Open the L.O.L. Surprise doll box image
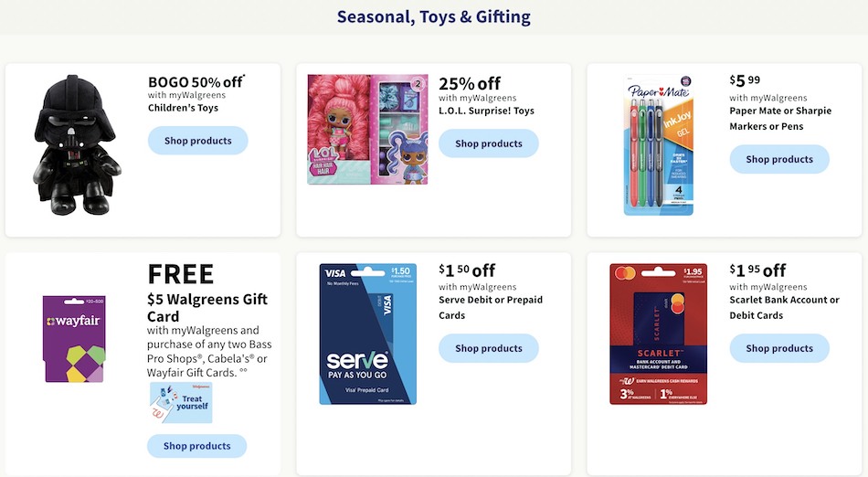The height and width of the screenshot is (477, 868). coord(367,130)
